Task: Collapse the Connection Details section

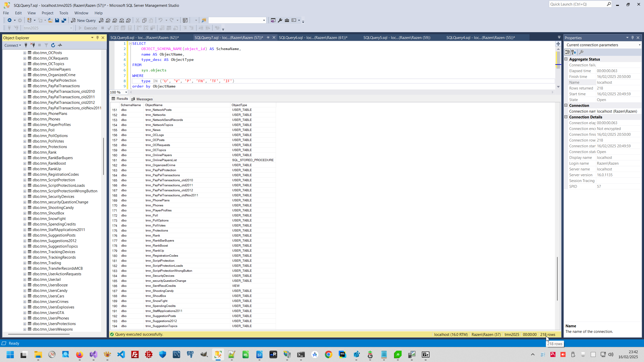Action: tap(566, 117)
